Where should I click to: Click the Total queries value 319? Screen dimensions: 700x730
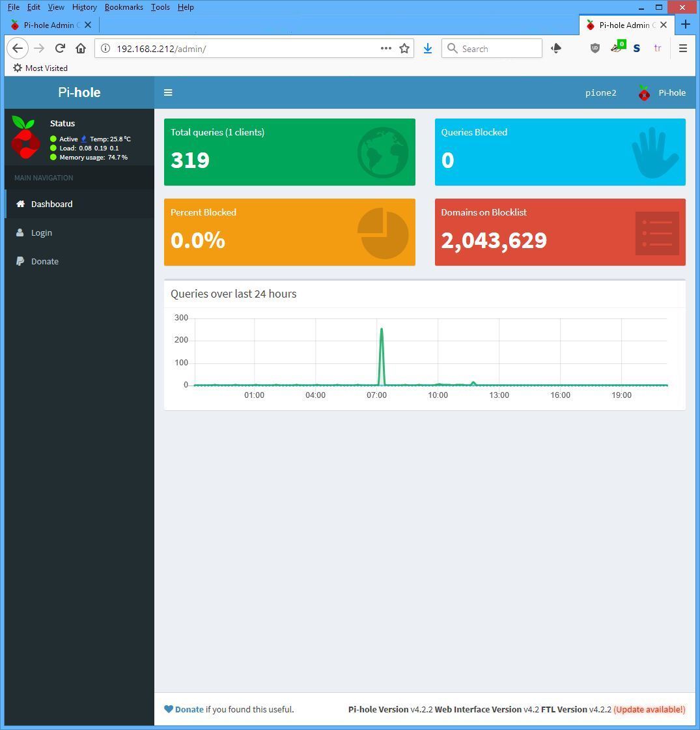tap(190, 160)
